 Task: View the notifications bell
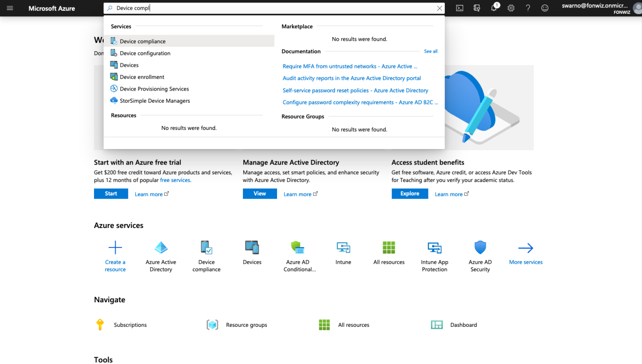coord(494,8)
